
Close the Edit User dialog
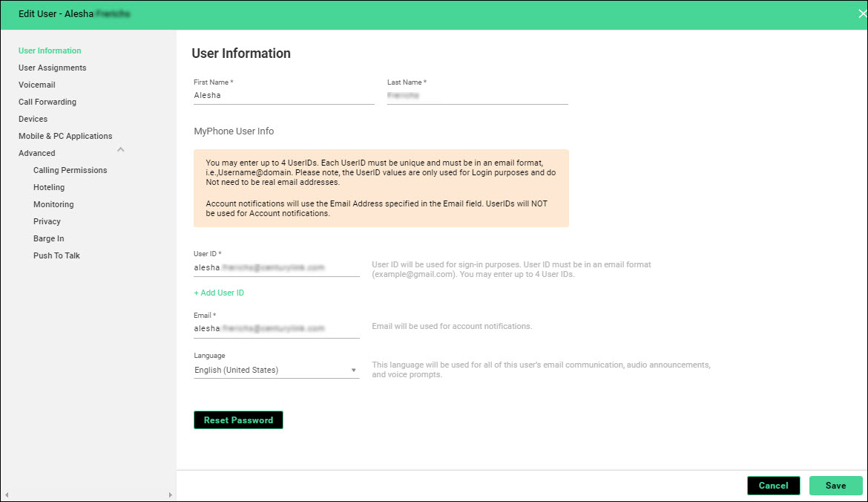[861, 13]
